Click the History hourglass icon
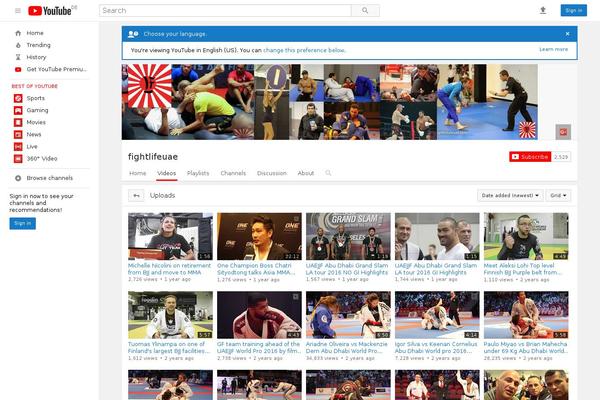 [18, 57]
